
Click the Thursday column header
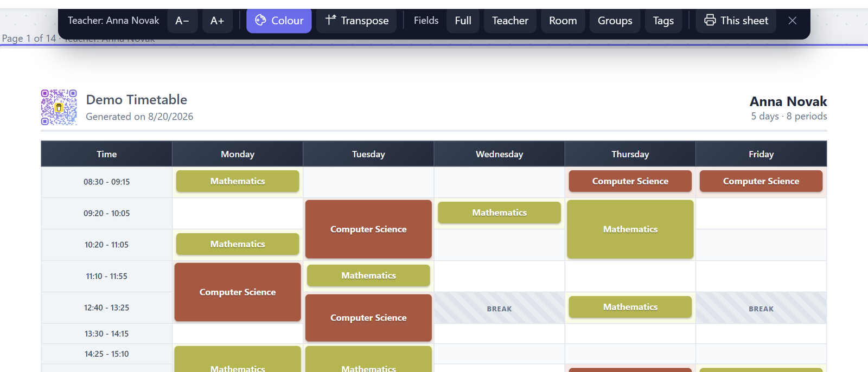[630, 154]
